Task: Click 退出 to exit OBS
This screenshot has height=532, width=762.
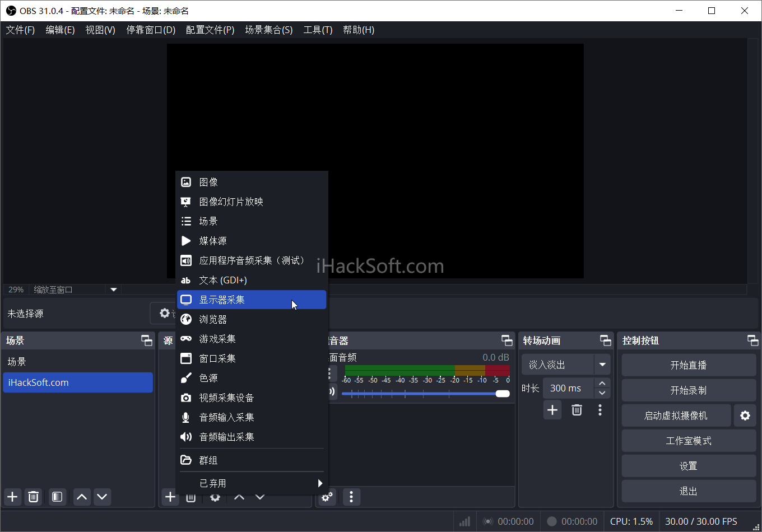Action: (x=689, y=491)
